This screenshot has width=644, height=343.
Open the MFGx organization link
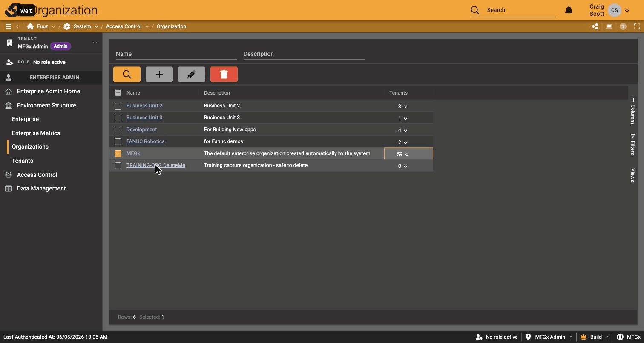pyautogui.click(x=133, y=153)
